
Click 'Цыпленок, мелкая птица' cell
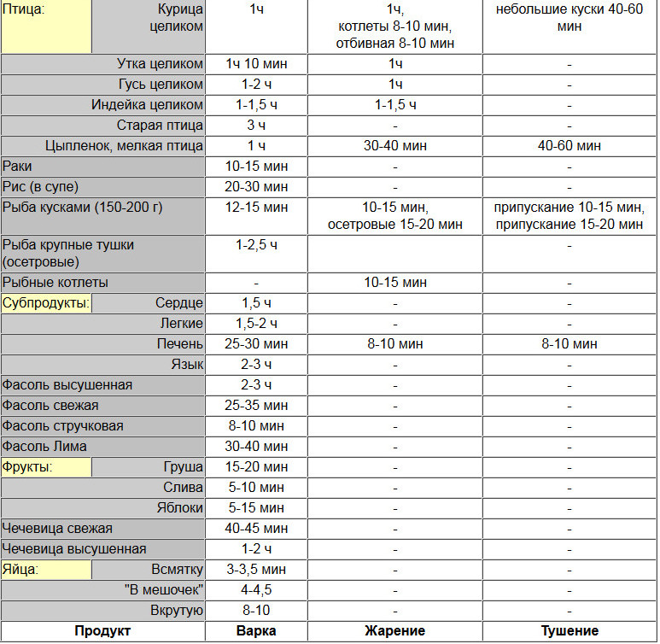coord(102,146)
